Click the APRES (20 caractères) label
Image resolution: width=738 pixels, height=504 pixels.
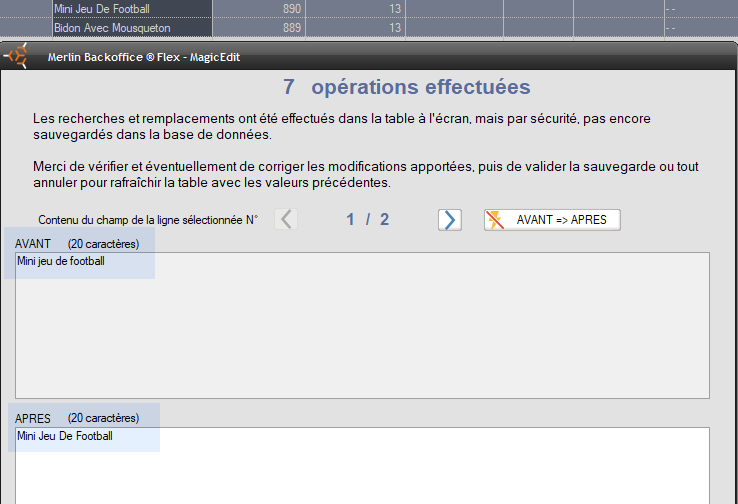pyautogui.click(x=77, y=418)
